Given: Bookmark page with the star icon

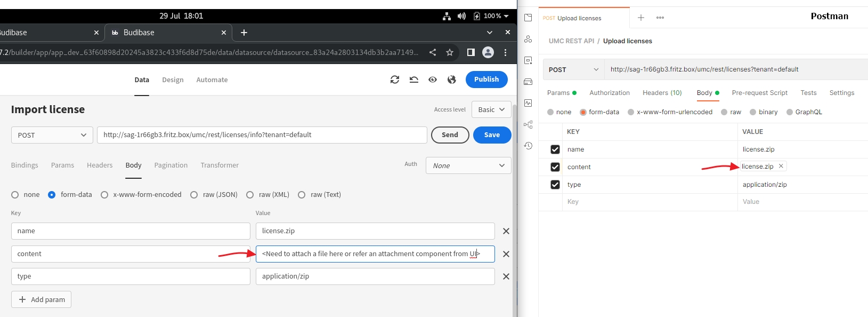Looking at the screenshot, I should [x=450, y=52].
